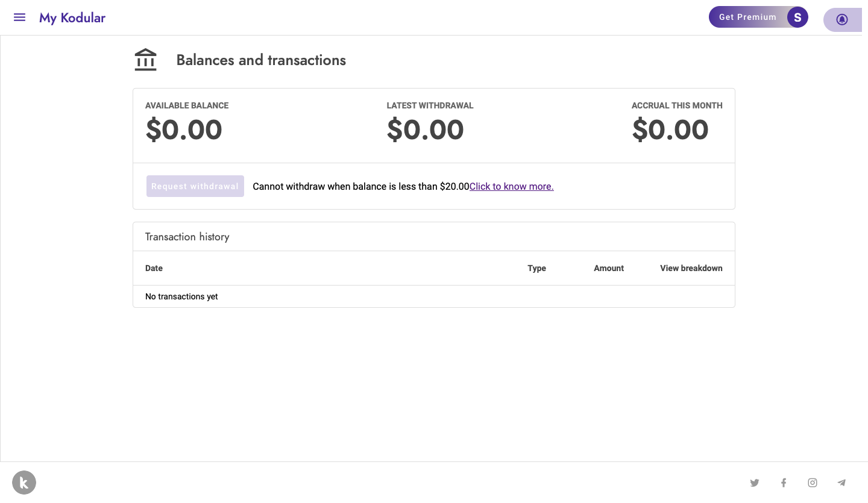This screenshot has width=868, height=503.
Task: Click the Transaction history heading
Action: [187, 237]
